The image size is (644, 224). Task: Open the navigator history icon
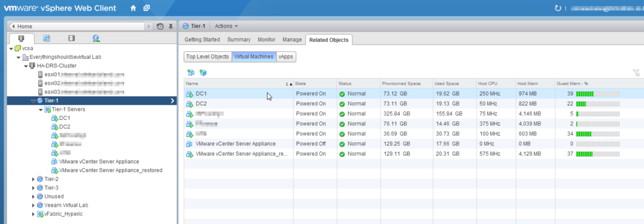[x=160, y=27]
